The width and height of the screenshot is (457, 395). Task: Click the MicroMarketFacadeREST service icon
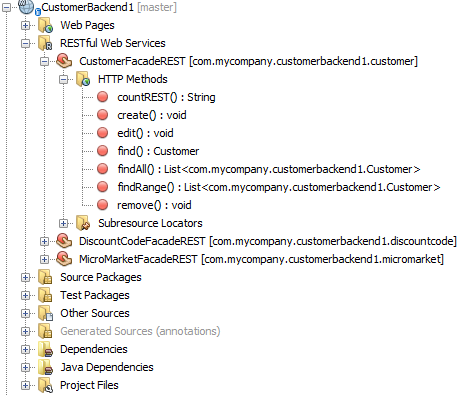[x=64, y=259]
